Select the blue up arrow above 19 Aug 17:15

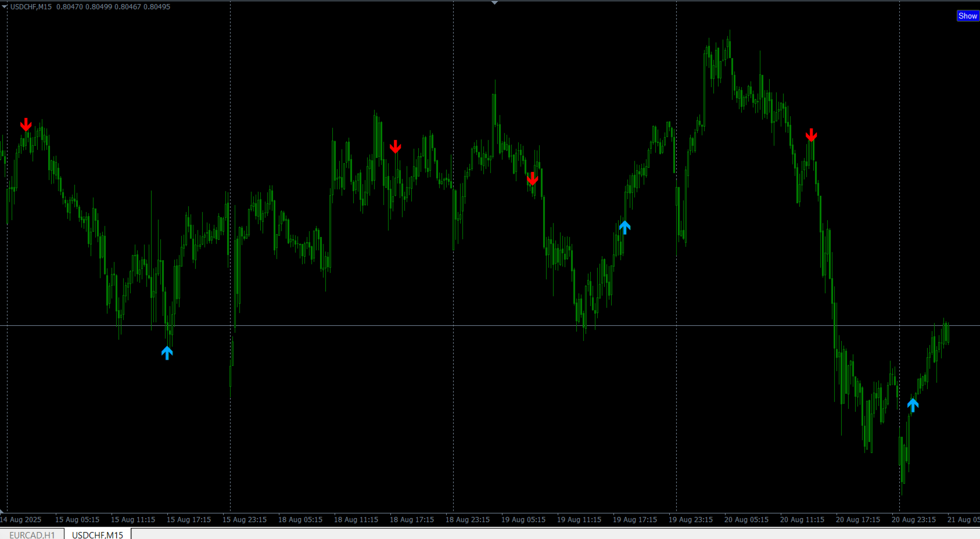(624, 227)
